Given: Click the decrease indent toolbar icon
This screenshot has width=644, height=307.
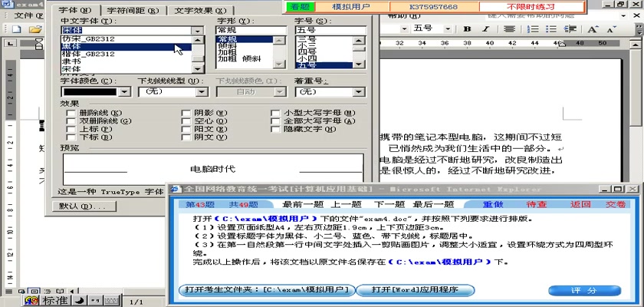Looking at the screenshot, I should pyautogui.click(x=570, y=29).
